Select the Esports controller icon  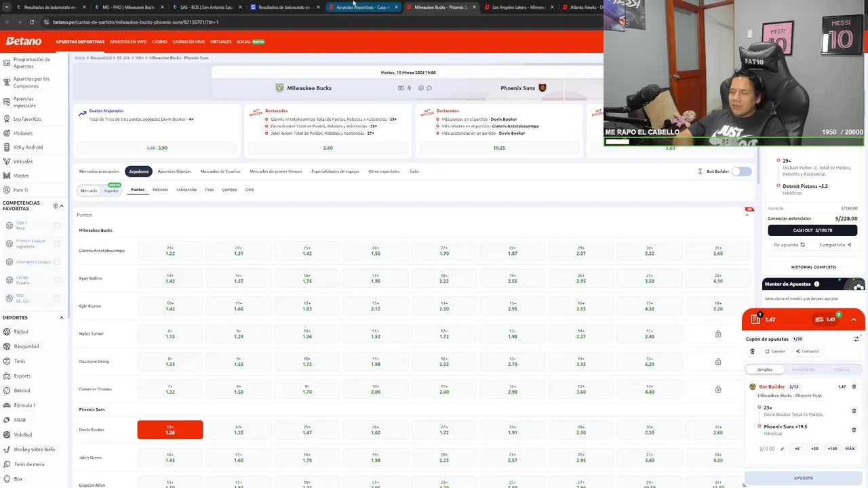7,375
